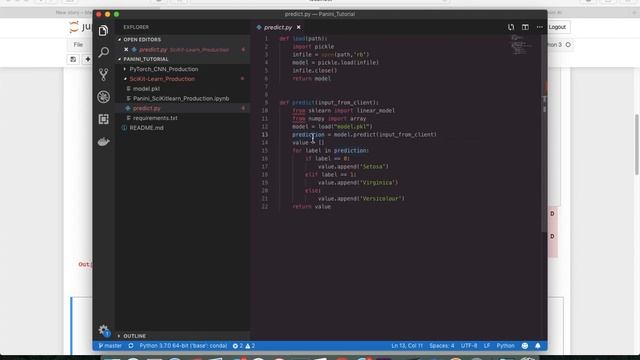
Task: Open the Debug view in activity bar
Action: click(x=103, y=97)
